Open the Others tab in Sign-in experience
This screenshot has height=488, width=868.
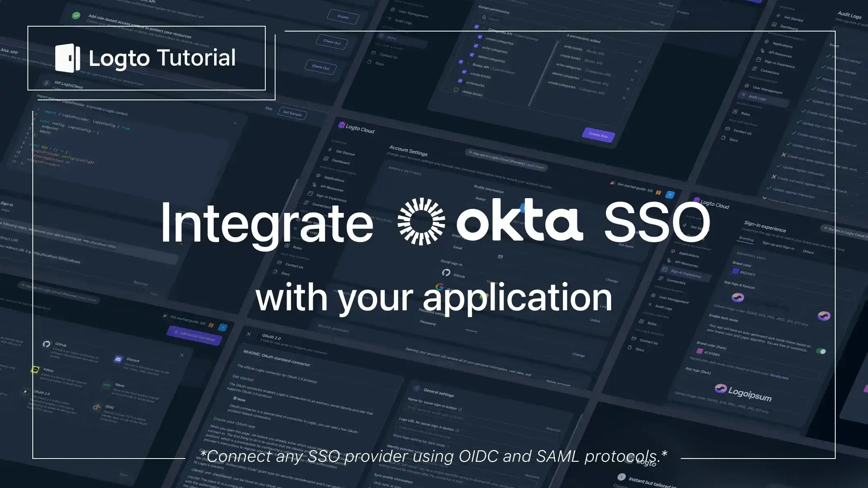(x=809, y=252)
